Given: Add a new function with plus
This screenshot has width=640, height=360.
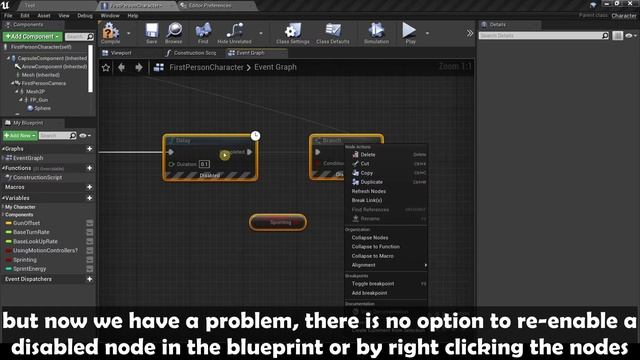Looking at the screenshot, I should click(89, 168).
